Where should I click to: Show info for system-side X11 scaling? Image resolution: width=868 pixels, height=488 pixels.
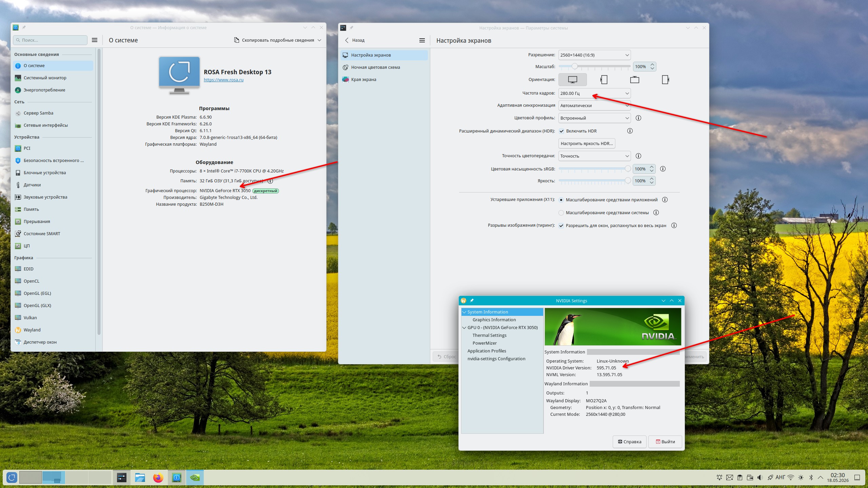coord(656,212)
